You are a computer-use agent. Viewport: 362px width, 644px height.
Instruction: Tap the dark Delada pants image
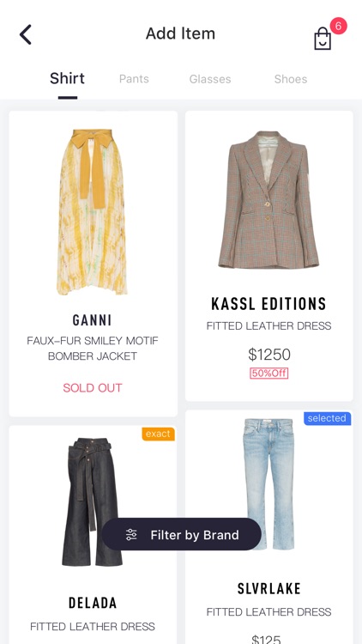(x=93, y=502)
